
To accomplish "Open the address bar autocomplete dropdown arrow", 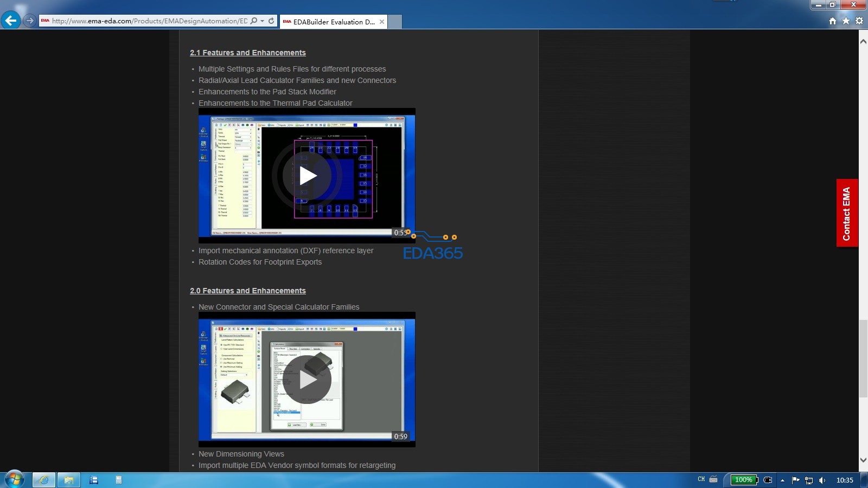I will point(263,21).
